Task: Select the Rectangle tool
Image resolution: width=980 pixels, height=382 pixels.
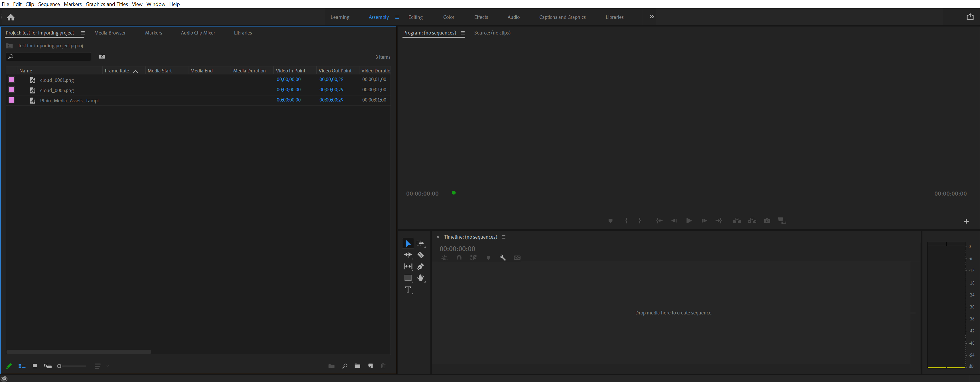Action: 408,278
